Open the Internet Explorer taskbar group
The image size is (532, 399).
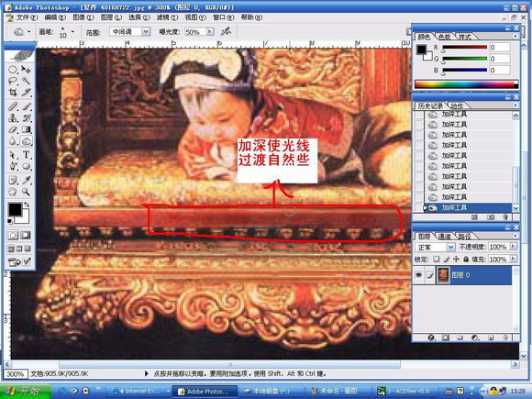[139, 391]
